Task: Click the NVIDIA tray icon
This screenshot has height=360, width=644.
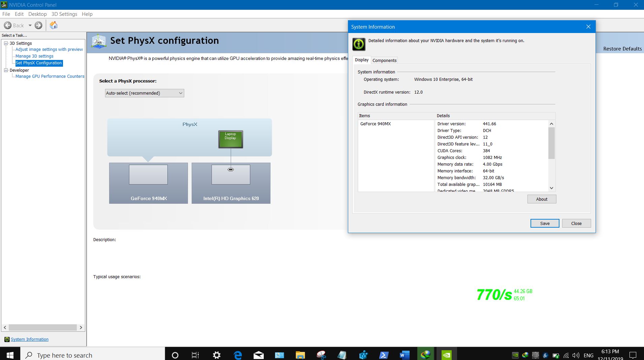Action: tap(515, 355)
